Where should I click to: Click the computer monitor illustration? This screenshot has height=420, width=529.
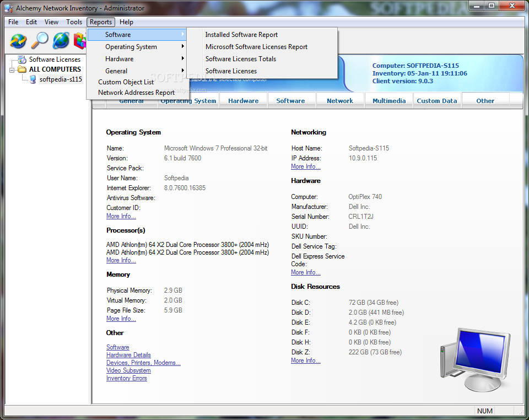[x=475, y=360]
